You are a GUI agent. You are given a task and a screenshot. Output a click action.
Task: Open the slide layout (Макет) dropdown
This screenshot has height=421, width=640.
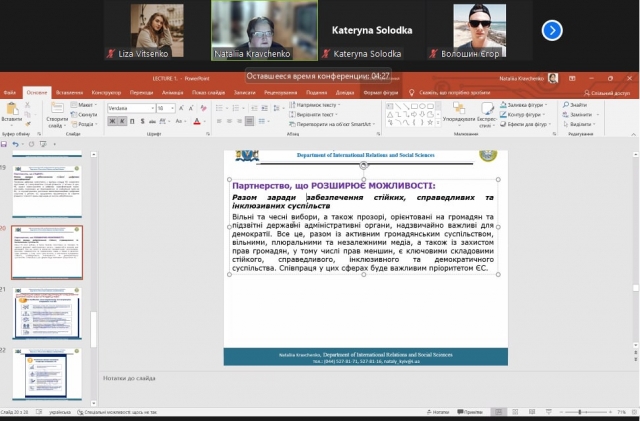click(86, 104)
